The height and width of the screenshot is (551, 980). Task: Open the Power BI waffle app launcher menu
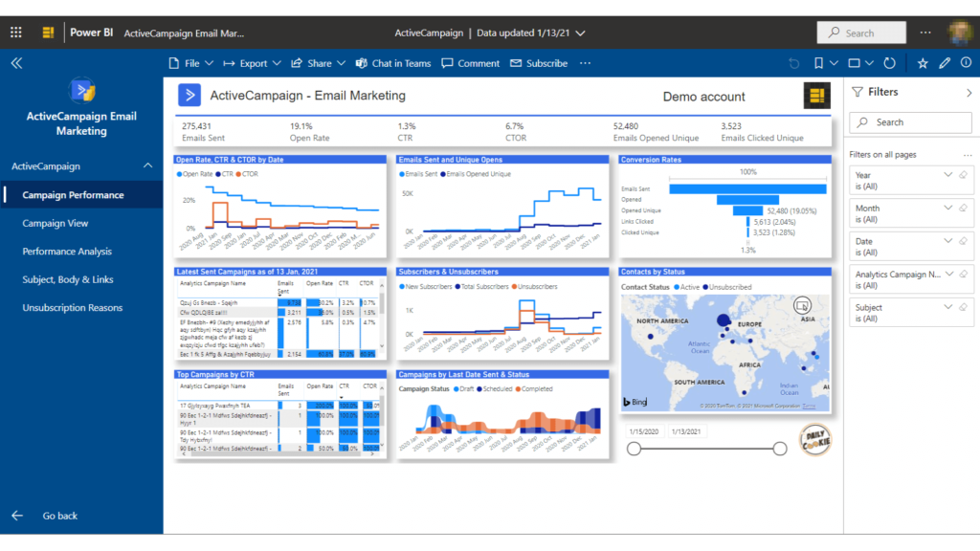(x=15, y=32)
